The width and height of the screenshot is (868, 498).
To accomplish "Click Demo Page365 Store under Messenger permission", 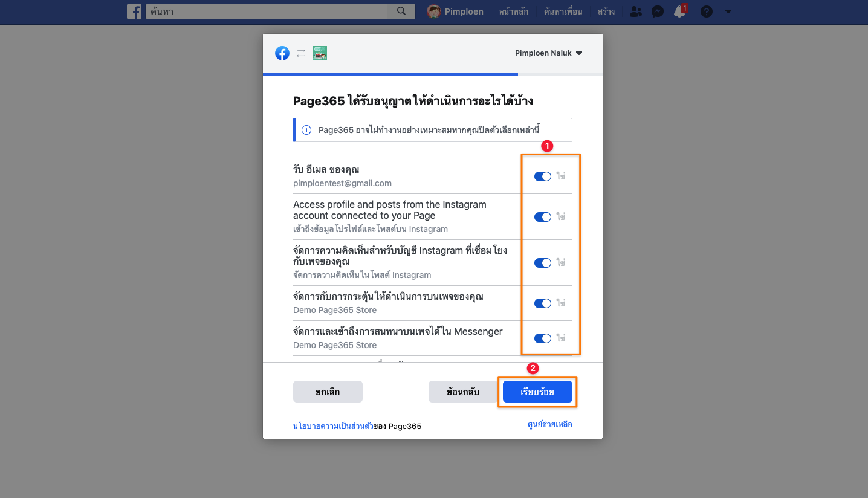I will [x=335, y=345].
